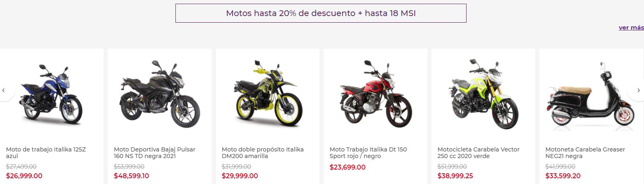Click the $33,599.20 sale price
The image size is (644, 184).
coord(564,176)
